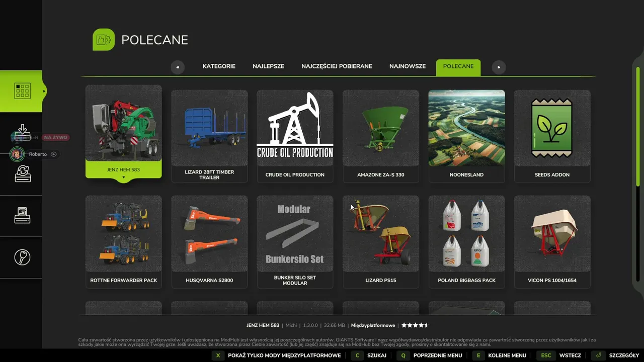Click the Q key hint icon
The height and width of the screenshot is (362, 644).
pyautogui.click(x=403, y=355)
